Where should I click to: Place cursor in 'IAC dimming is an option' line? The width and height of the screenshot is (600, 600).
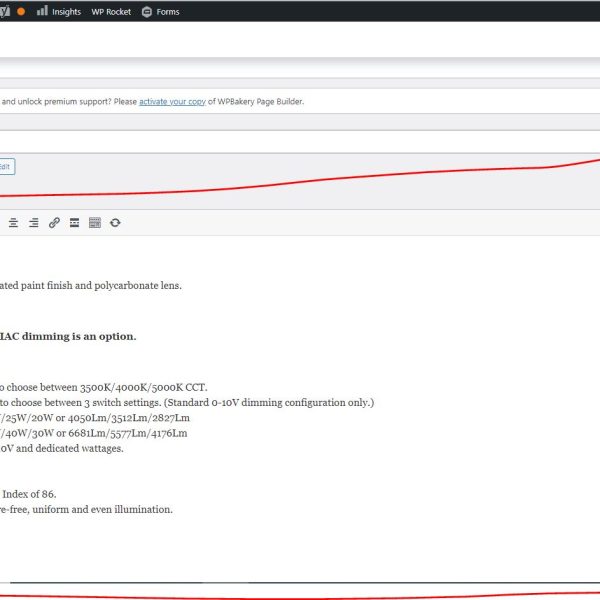click(x=70, y=336)
